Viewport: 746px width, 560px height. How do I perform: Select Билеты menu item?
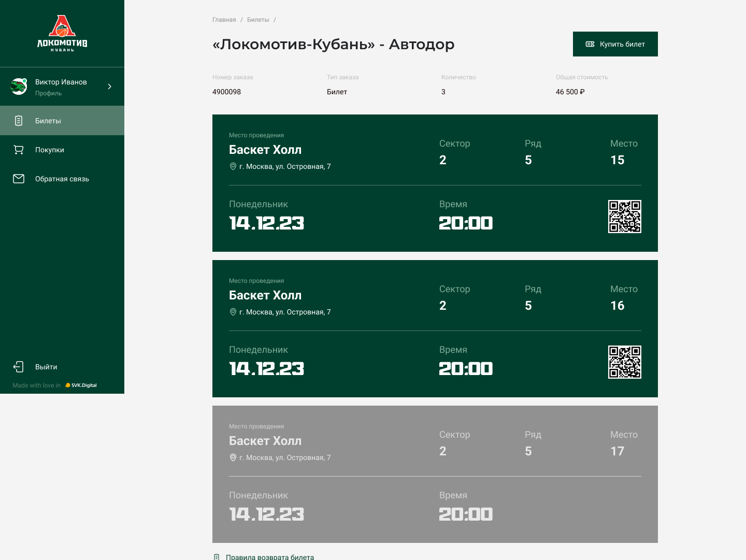tap(62, 121)
